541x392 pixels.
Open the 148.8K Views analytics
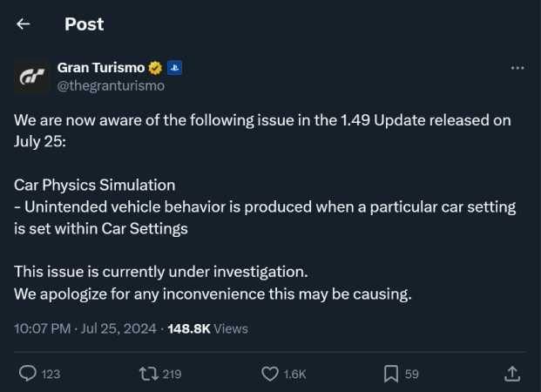pos(206,328)
